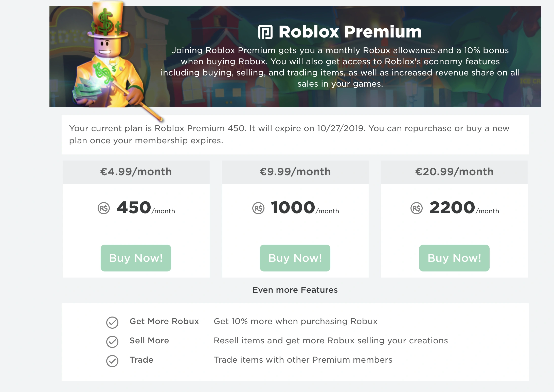Click the Roblox Premium banner title
This screenshot has height=392, width=554.
350,32
